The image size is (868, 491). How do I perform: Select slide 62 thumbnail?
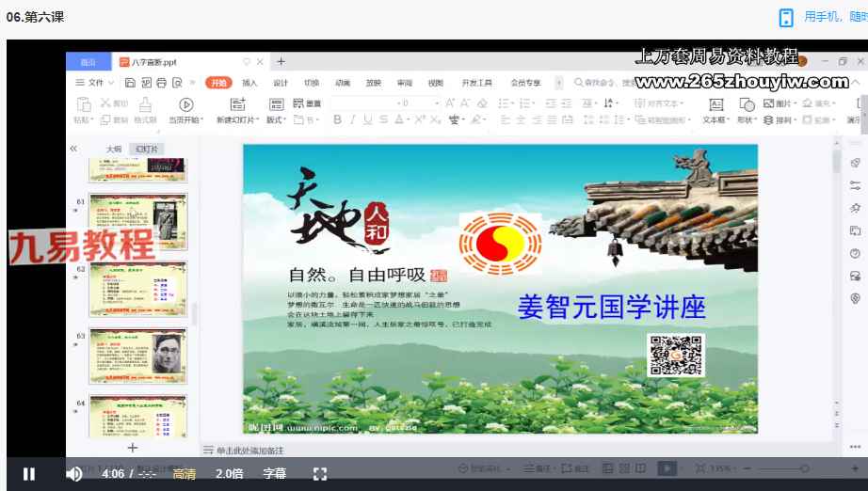point(138,289)
